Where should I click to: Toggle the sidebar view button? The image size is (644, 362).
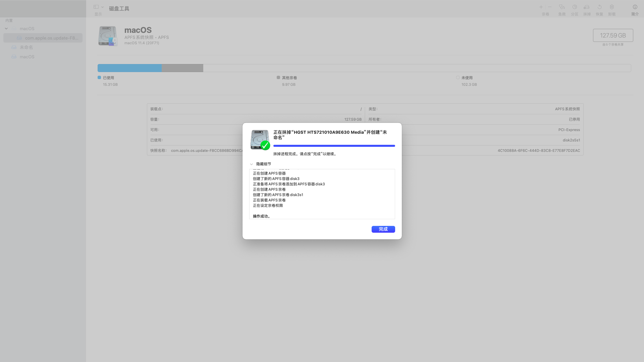tap(96, 7)
